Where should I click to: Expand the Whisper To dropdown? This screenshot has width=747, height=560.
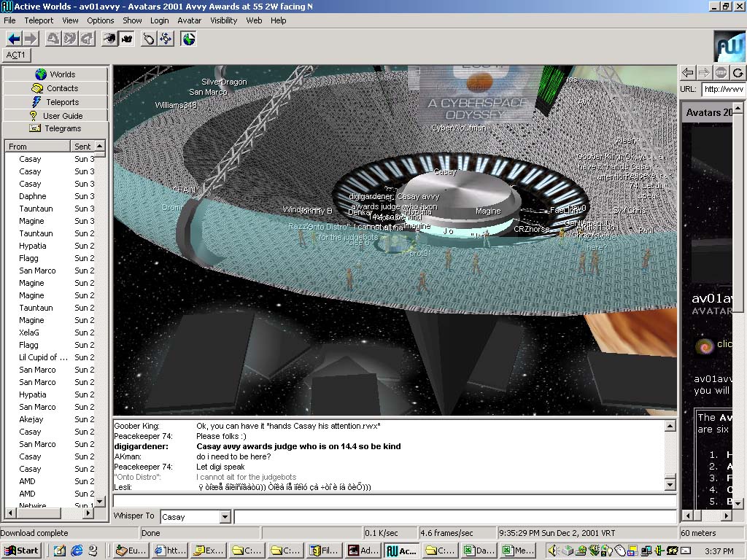coord(224,517)
